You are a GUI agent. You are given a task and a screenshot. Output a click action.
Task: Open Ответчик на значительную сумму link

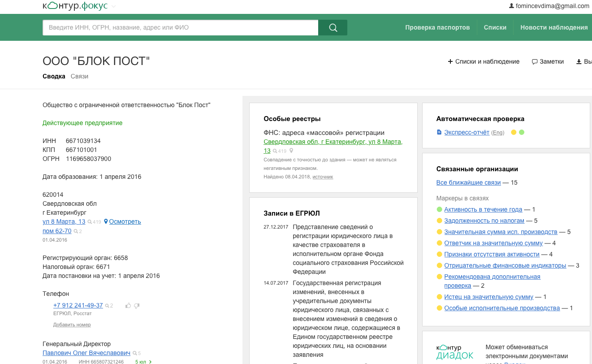pyautogui.click(x=493, y=243)
